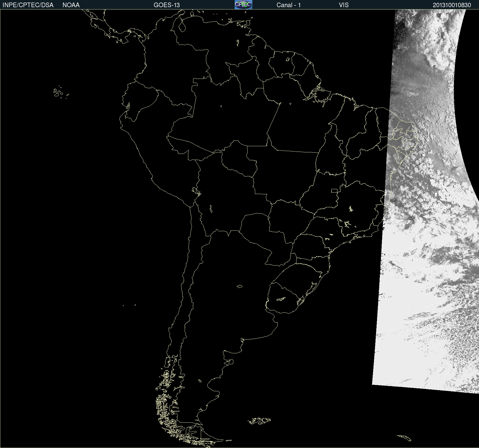Click the Canal - 1 label
479x448 pixels.
pos(289,5)
